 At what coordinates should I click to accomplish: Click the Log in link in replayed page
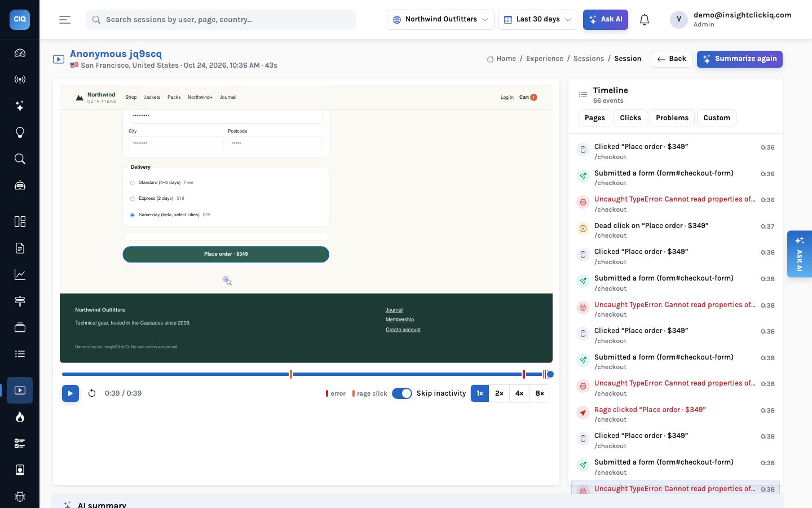(507, 97)
